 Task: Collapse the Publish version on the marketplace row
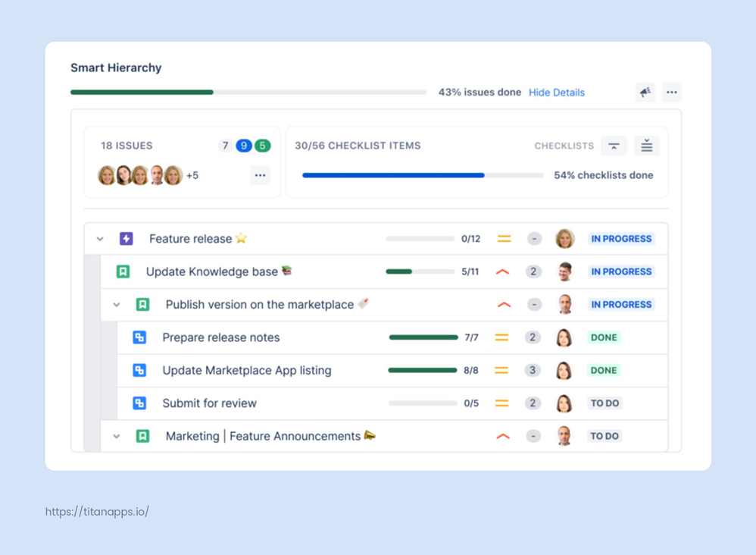click(x=116, y=305)
